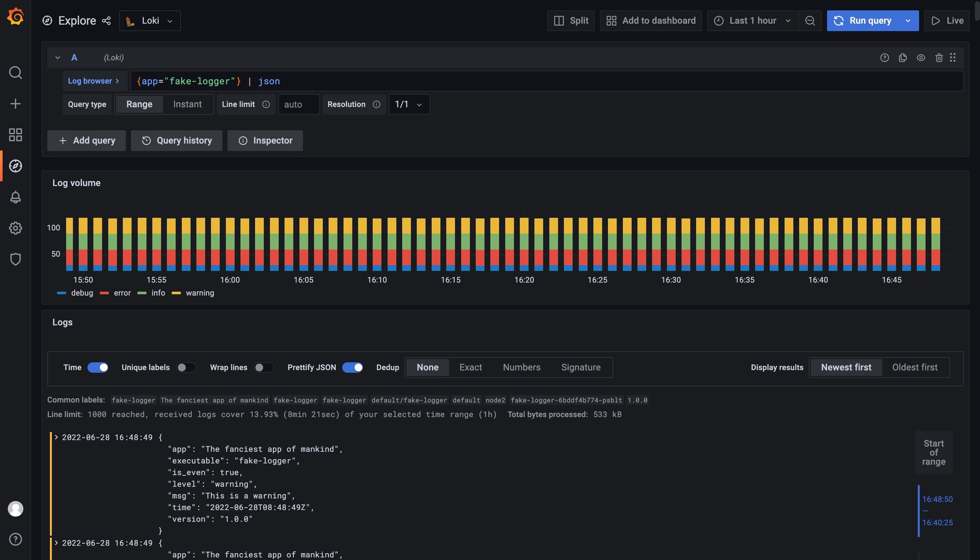
Task: Open Search dashboards in sidebar
Action: click(x=15, y=72)
